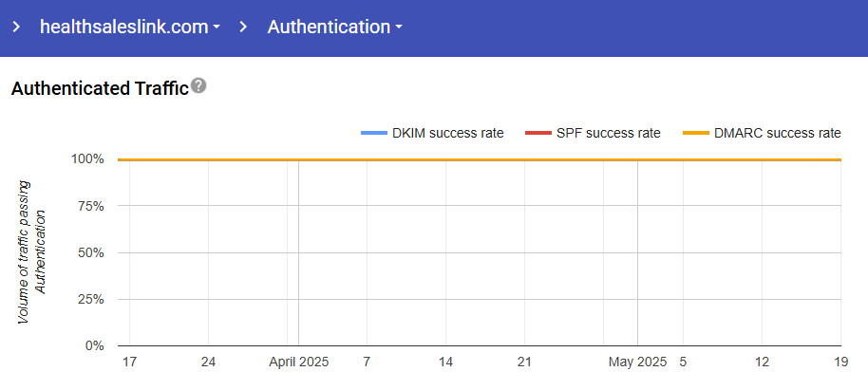This screenshot has height=390, width=868.
Task: Select the April 2025 axis marker
Action: 298,362
